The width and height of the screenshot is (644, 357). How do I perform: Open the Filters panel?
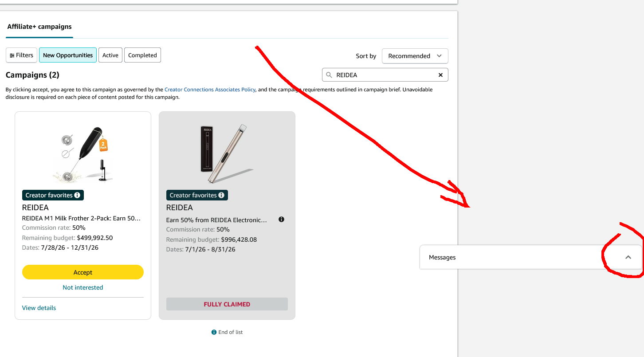21,55
